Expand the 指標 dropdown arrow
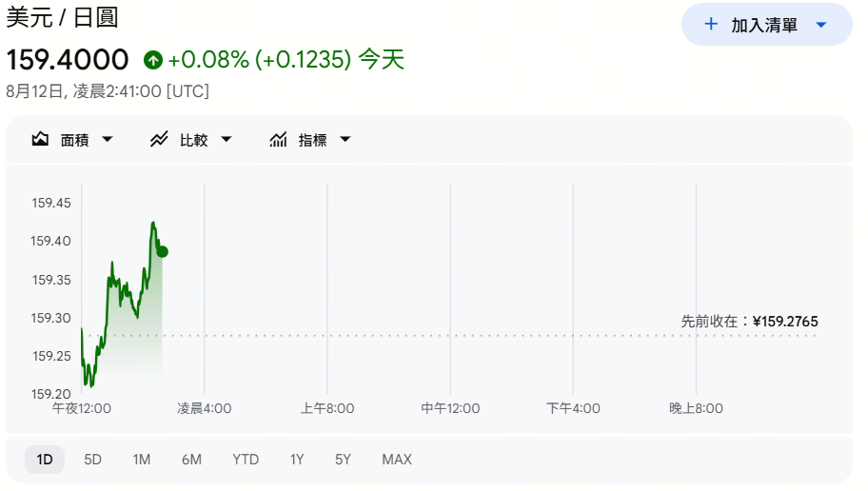Viewport: 868px width, 491px height. (x=345, y=140)
